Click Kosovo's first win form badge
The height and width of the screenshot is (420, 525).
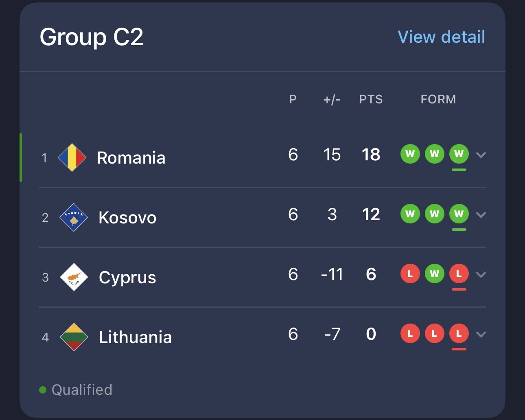pyautogui.click(x=410, y=214)
